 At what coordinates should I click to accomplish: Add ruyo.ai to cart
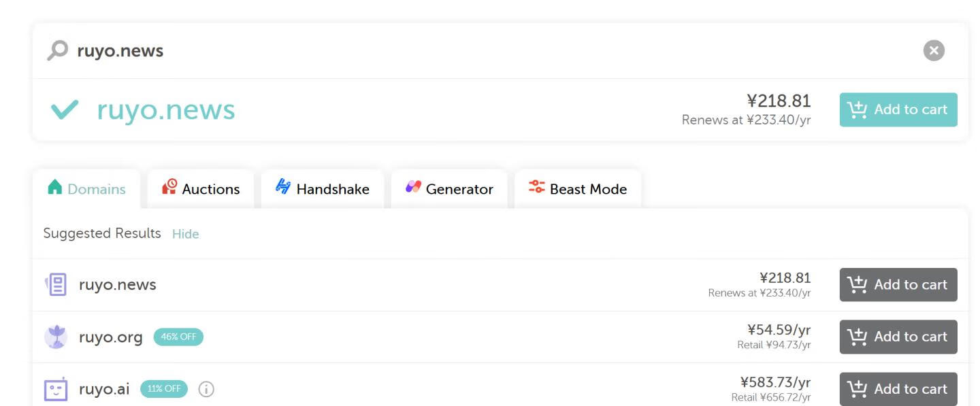click(x=898, y=389)
